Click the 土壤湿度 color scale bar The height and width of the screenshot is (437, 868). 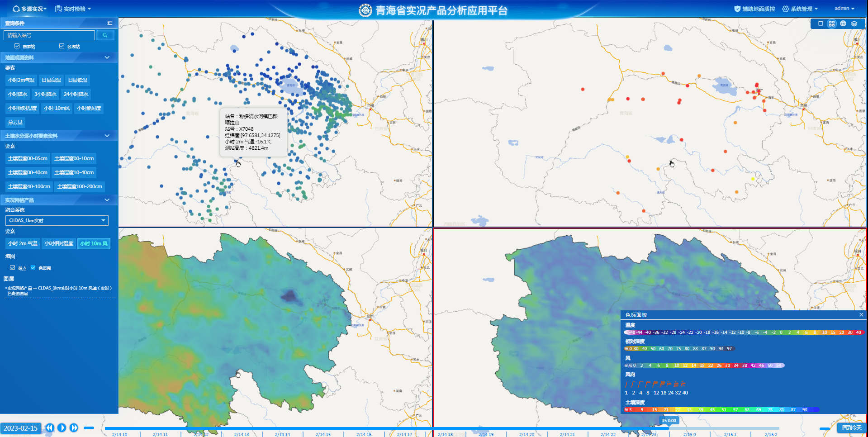pyautogui.click(x=722, y=409)
